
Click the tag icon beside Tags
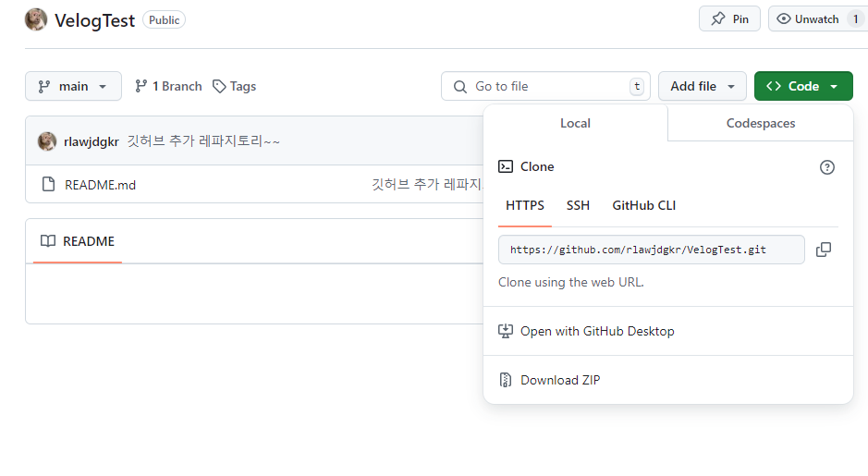[x=219, y=86]
